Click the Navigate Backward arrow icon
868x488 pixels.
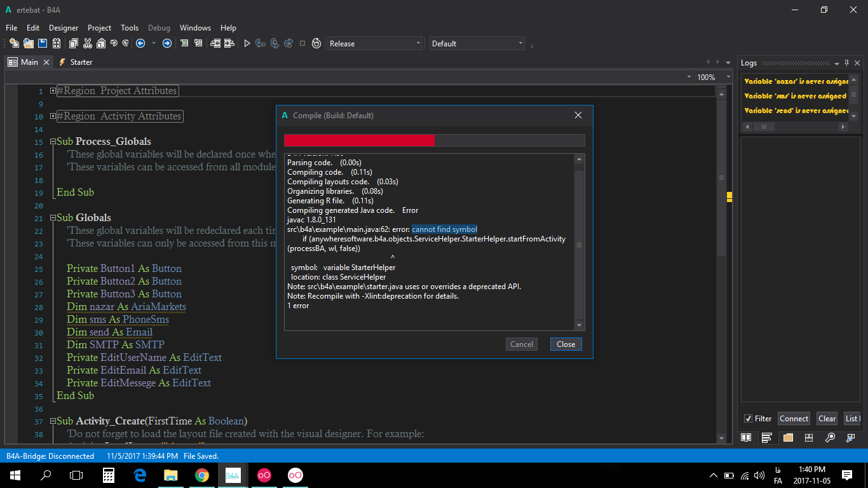(x=140, y=43)
